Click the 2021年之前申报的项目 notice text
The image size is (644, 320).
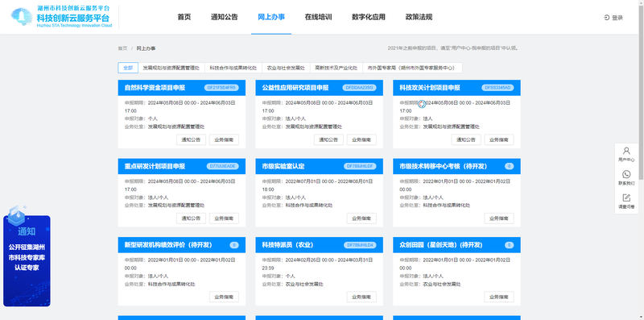click(x=453, y=48)
